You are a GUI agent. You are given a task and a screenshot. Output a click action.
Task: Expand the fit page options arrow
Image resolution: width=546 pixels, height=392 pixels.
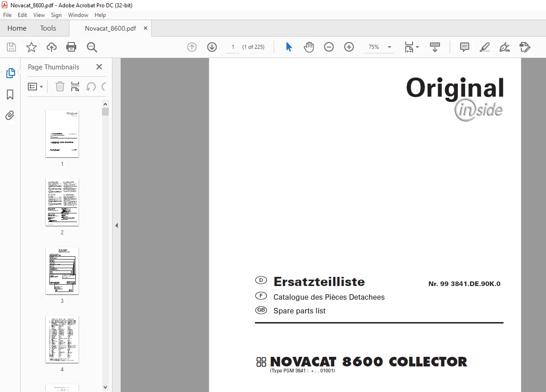(x=418, y=47)
